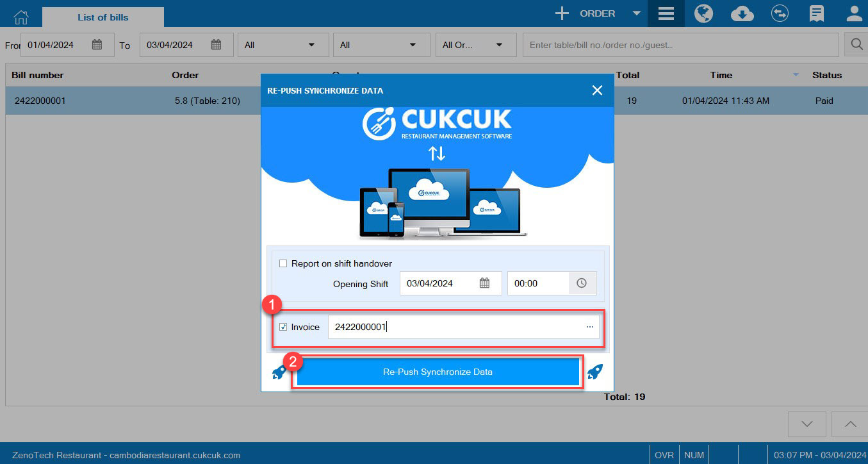The width and height of the screenshot is (868, 464).
Task: Open the user account icon
Action: click(x=854, y=13)
